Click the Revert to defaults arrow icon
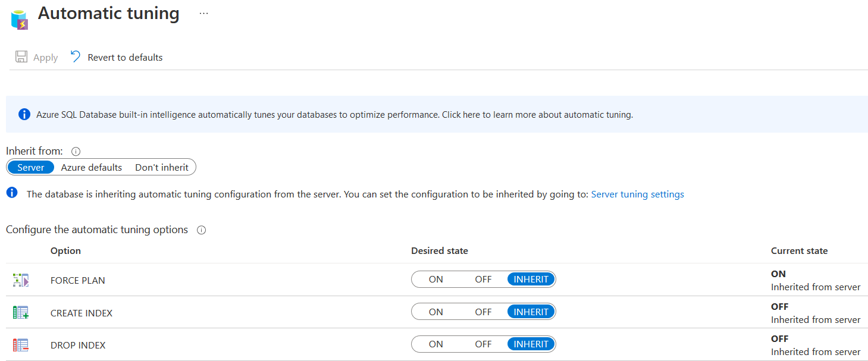This screenshot has width=868, height=361. 76,56
